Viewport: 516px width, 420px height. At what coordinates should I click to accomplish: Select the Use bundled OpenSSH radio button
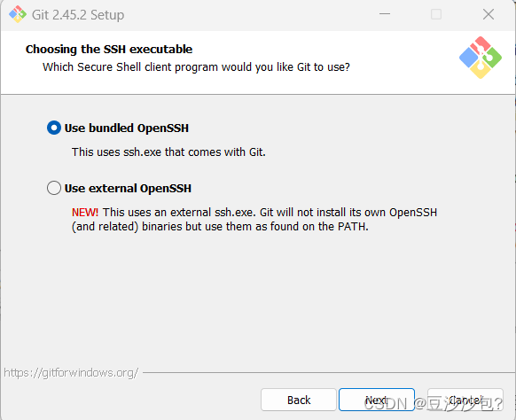coord(54,128)
